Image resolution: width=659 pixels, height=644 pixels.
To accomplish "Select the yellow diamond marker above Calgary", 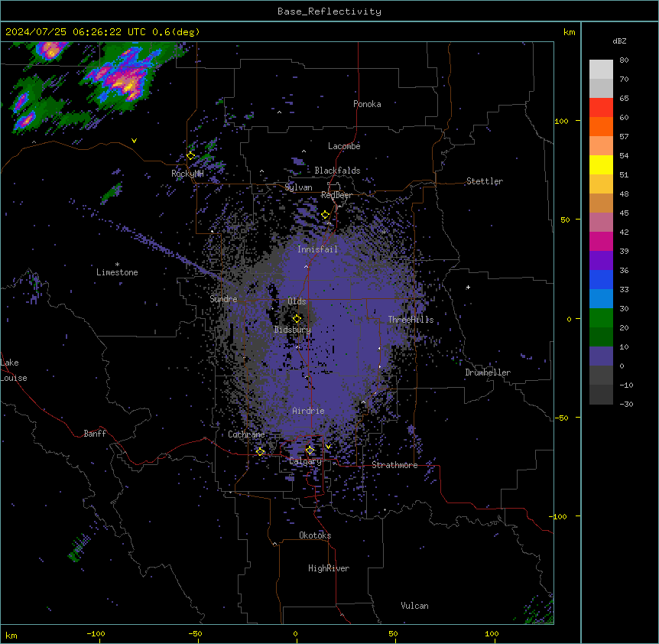I will coord(310,450).
